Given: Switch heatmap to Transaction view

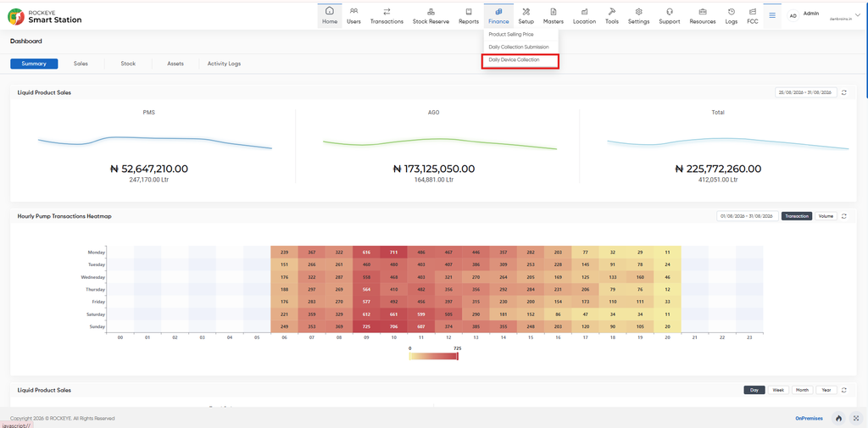Looking at the screenshot, I should pos(797,216).
